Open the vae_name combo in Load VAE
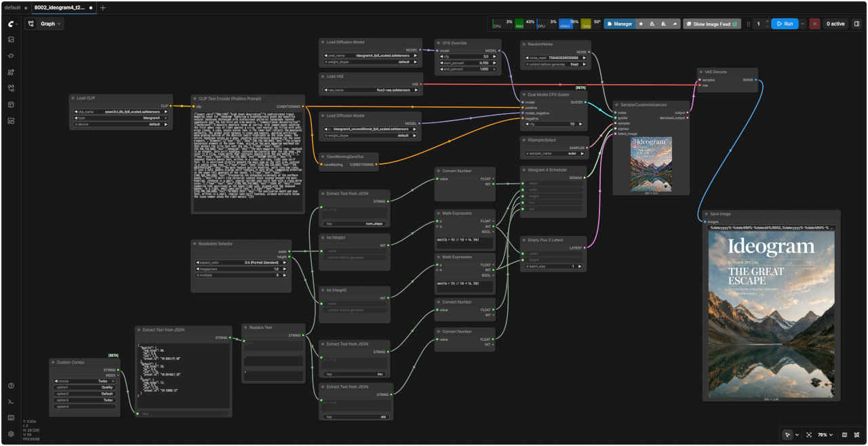 click(370, 89)
